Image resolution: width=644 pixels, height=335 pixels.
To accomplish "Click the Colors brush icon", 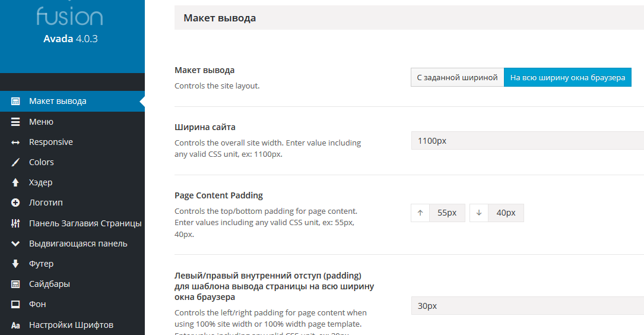I will [16, 163].
